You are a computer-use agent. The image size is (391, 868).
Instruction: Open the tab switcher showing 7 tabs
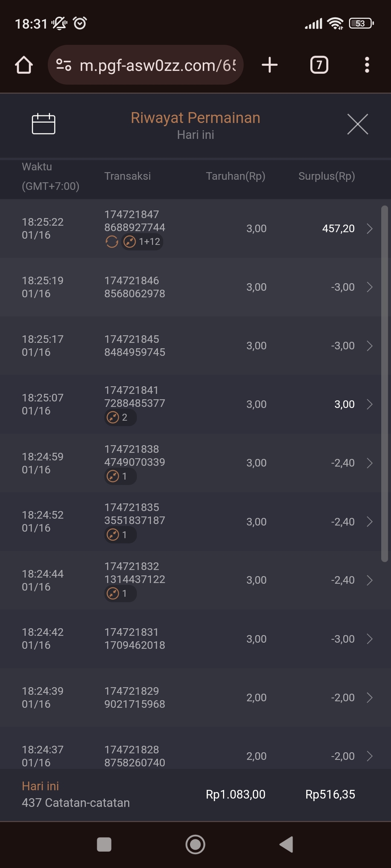coord(319,65)
